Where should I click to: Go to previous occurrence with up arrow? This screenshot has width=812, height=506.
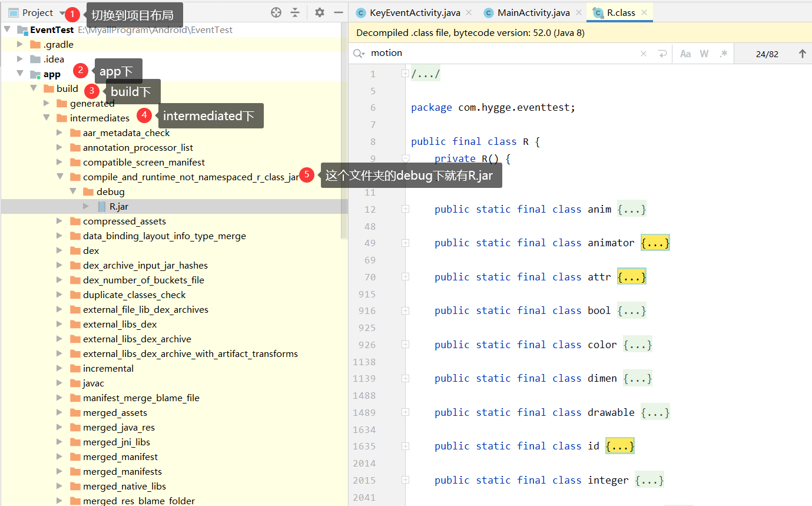[802, 54]
